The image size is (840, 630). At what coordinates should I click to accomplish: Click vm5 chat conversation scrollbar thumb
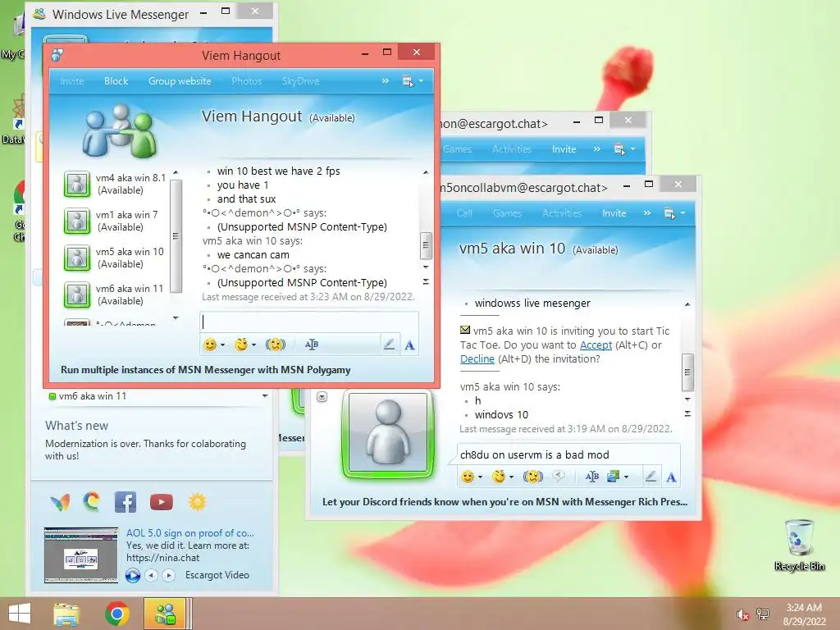coord(687,372)
